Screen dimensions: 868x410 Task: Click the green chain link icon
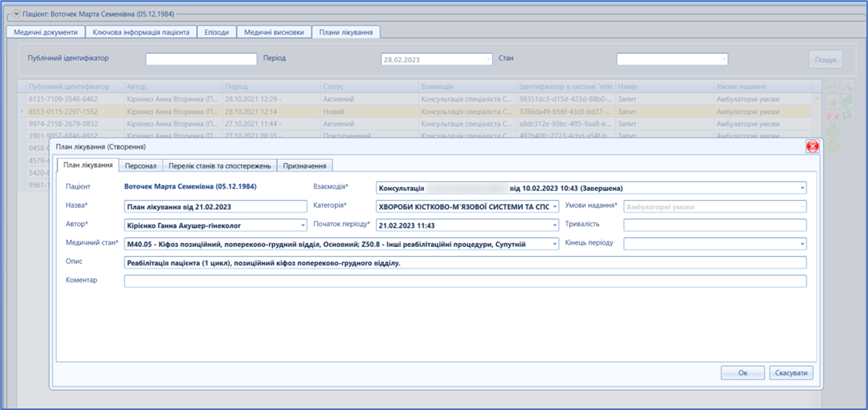coord(847,102)
